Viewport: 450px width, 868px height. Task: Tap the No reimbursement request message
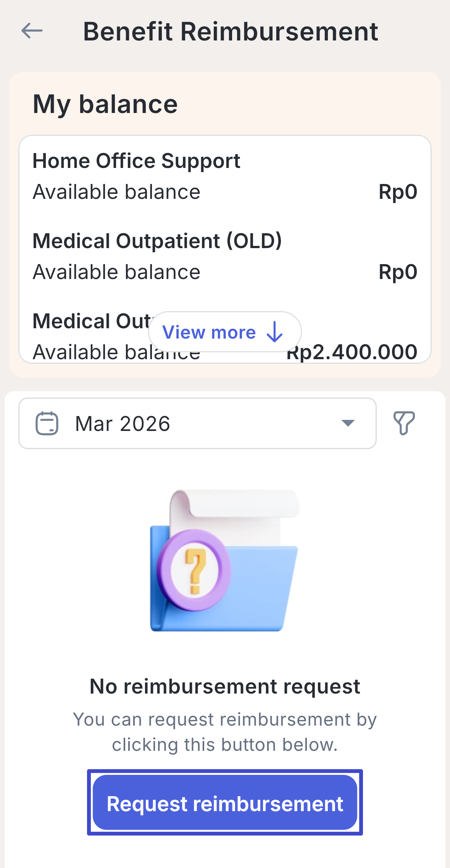pos(225,686)
